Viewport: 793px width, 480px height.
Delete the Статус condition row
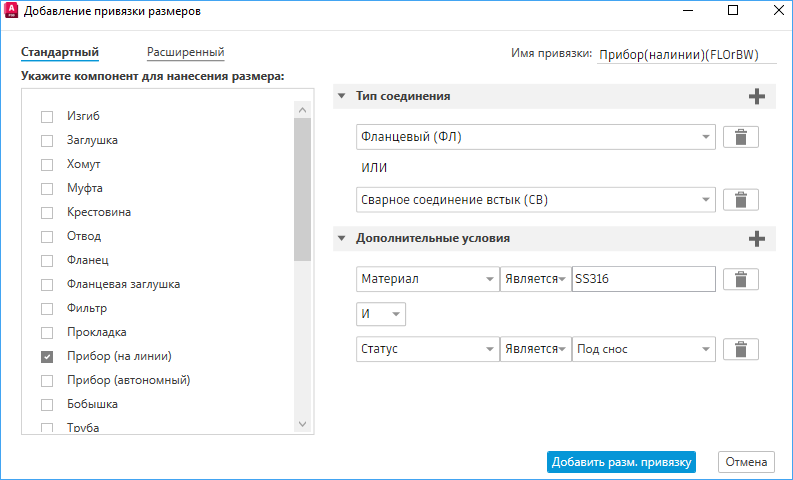[740, 349]
